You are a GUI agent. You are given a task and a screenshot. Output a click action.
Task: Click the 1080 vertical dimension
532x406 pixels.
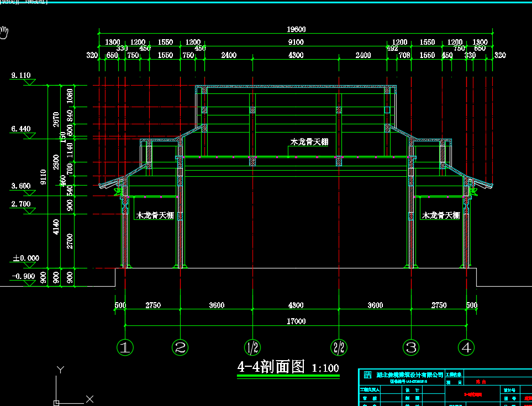(x=70, y=96)
